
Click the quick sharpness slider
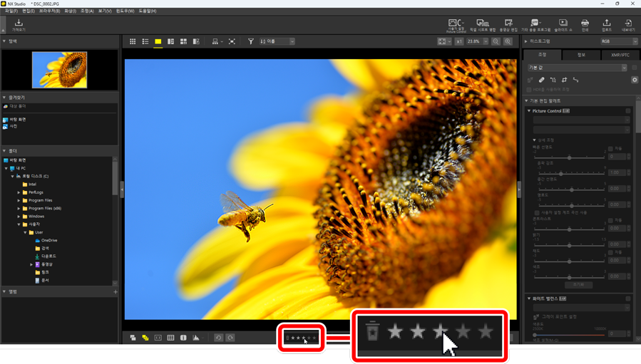pyautogui.click(x=569, y=157)
